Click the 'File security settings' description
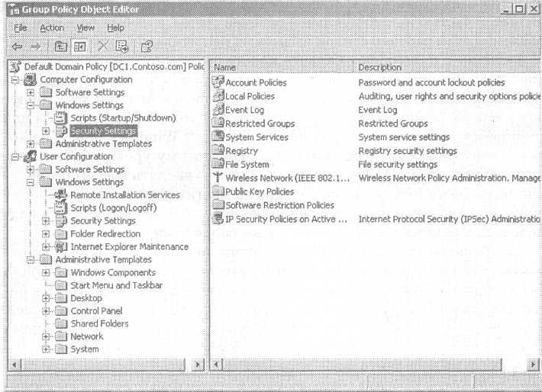Viewport: 542px width, 392px height. (x=398, y=165)
